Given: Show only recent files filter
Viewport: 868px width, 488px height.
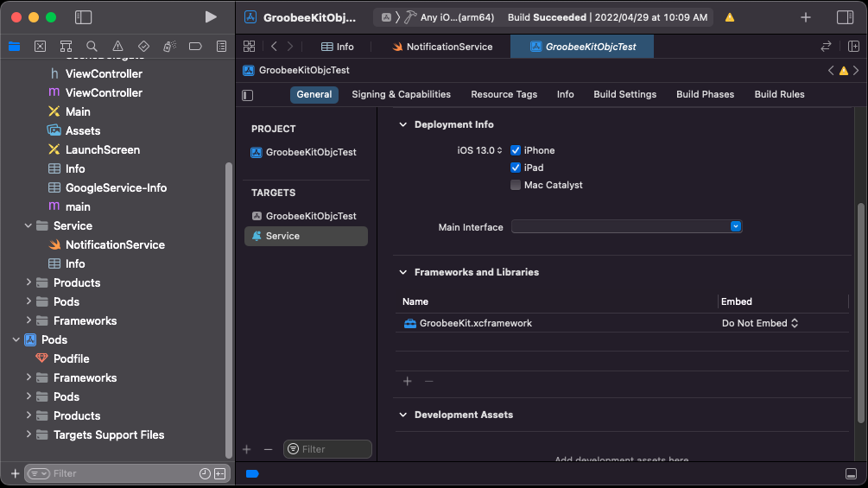Looking at the screenshot, I should tap(205, 473).
